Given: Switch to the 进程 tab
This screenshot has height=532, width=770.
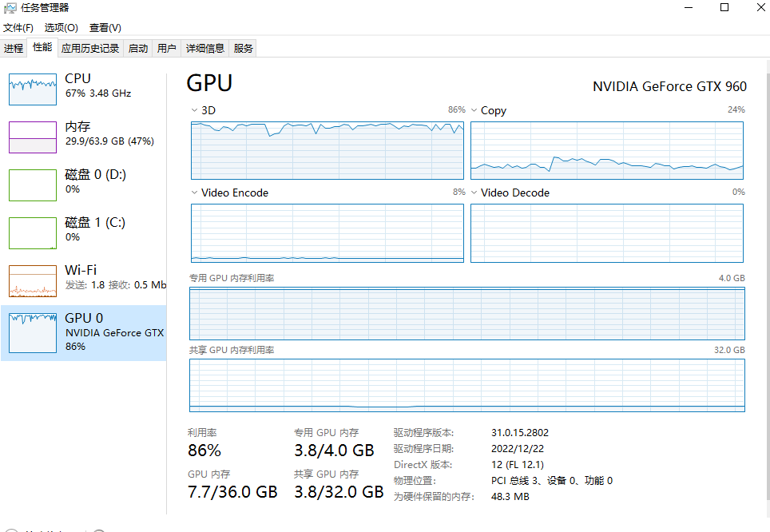Looking at the screenshot, I should point(14,49).
